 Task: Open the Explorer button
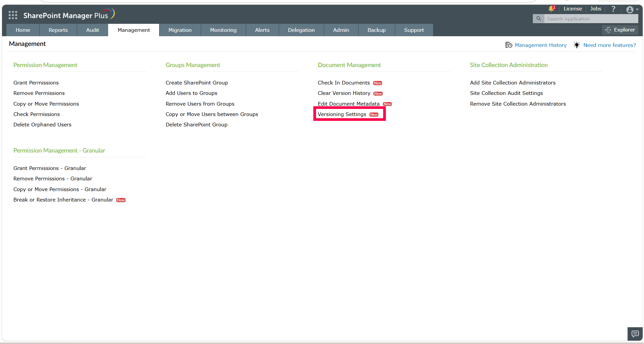coord(620,30)
